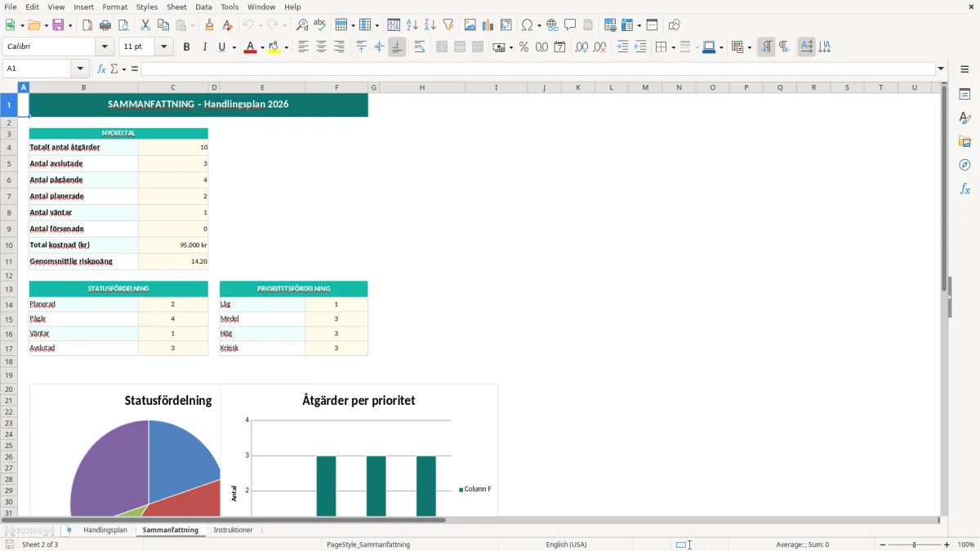Click the Insert Comment icon
This screenshot has height=551, width=980.
pos(570,25)
